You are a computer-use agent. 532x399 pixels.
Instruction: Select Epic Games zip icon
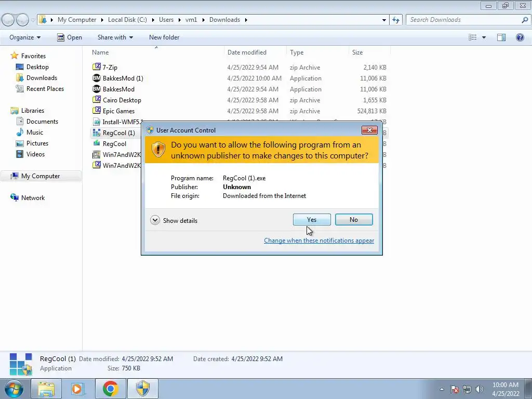coord(96,111)
